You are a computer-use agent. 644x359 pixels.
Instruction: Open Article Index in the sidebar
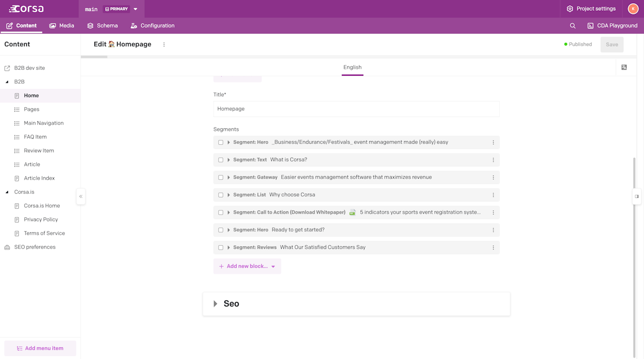pyautogui.click(x=40, y=178)
